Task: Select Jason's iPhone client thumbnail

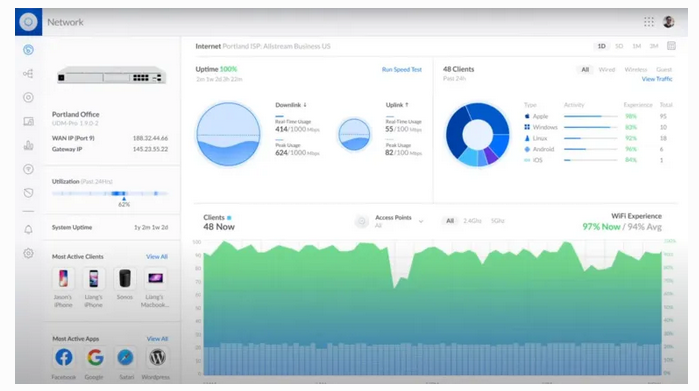Action: tap(63, 279)
